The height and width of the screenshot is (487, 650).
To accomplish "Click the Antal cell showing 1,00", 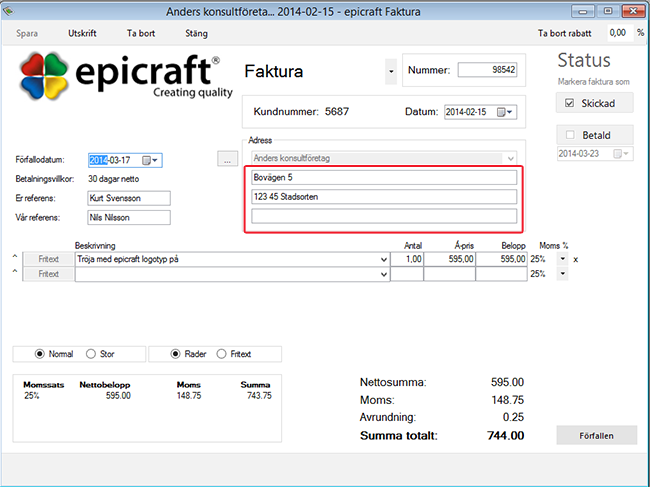I will pos(407,259).
